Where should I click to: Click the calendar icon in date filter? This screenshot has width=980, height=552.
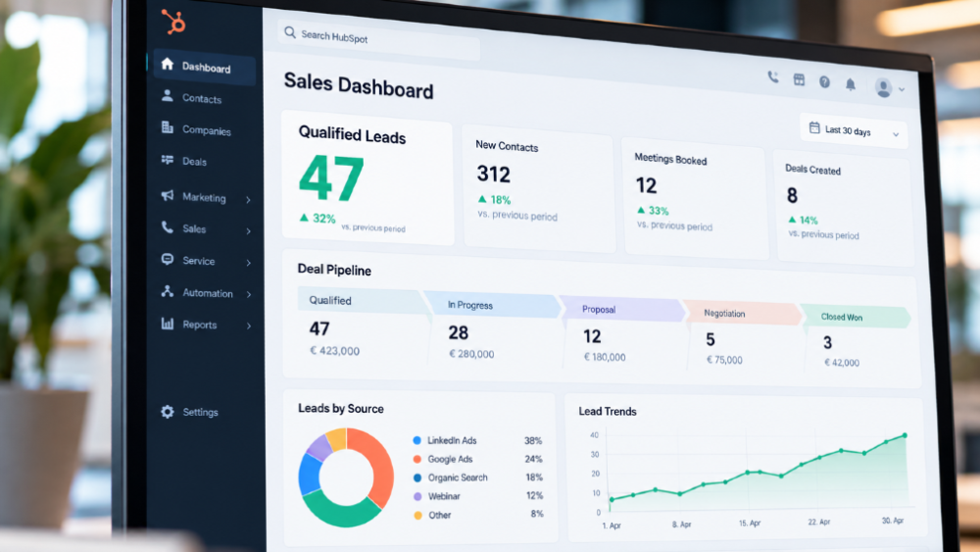tap(814, 128)
